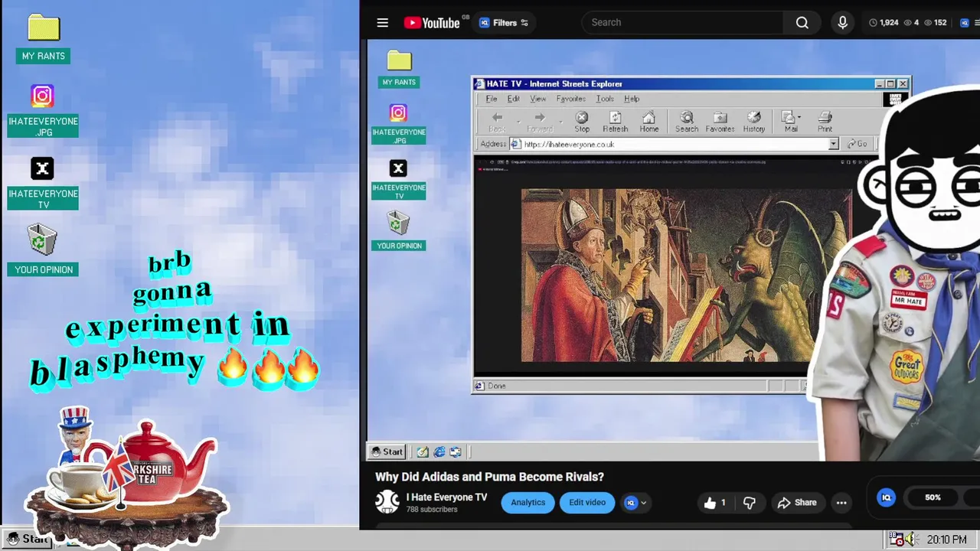Click the Edit video button
The height and width of the screenshot is (551, 980).
pyautogui.click(x=587, y=503)
